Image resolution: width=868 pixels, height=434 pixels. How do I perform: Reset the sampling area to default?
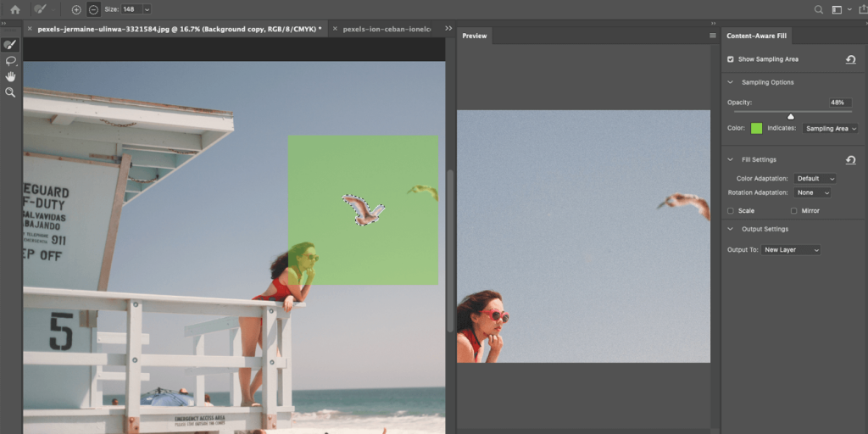click(x=851, y=59)
